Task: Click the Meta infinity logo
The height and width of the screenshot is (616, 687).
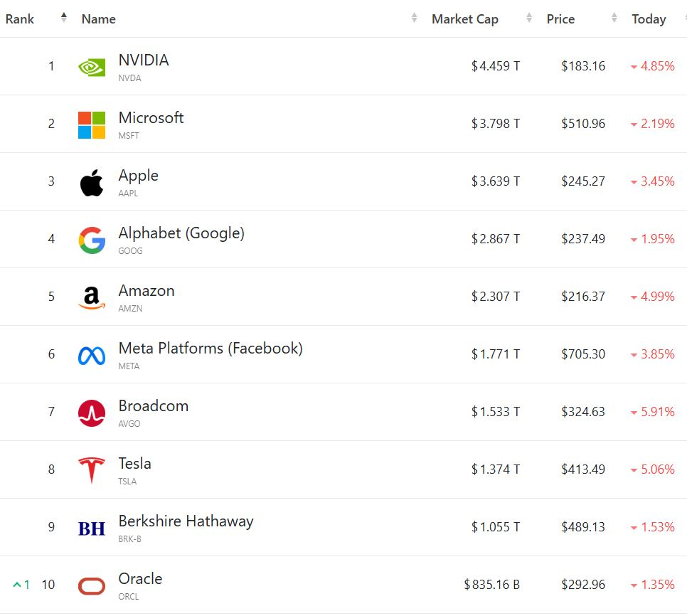Action: point(92,355)
